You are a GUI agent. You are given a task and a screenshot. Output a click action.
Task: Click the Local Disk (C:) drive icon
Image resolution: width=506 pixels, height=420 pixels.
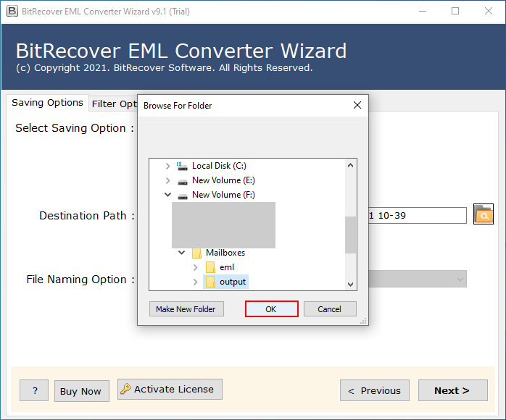tap(183, 166)
